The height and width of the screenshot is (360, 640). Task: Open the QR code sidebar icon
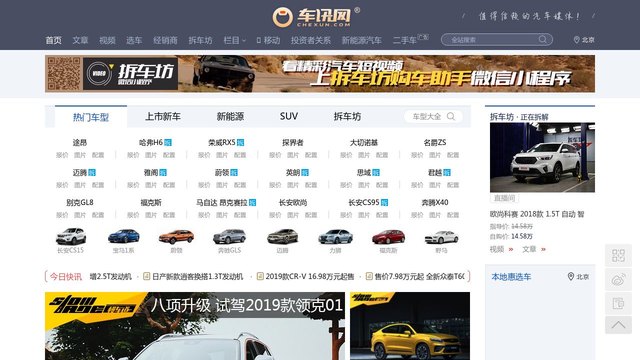point(618,256)
